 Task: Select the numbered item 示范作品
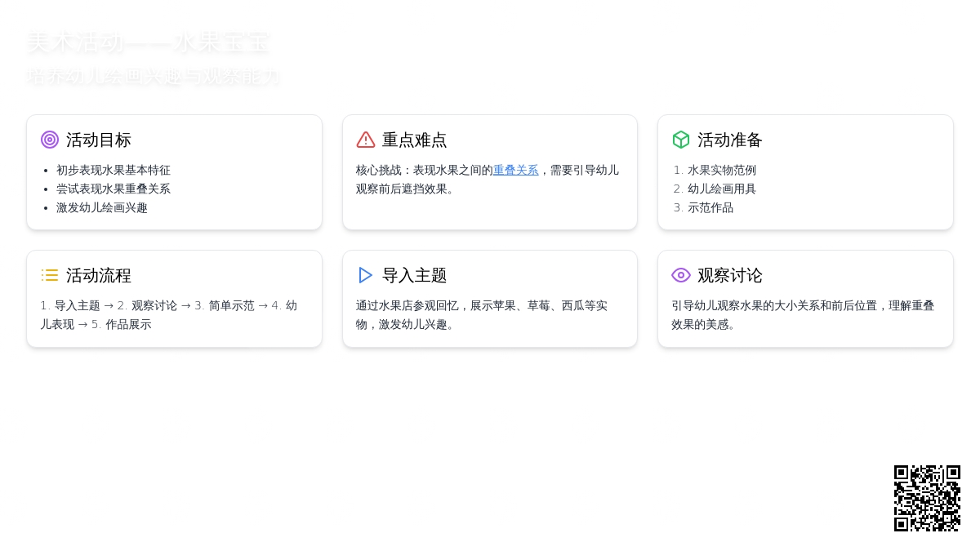[710, 207]
